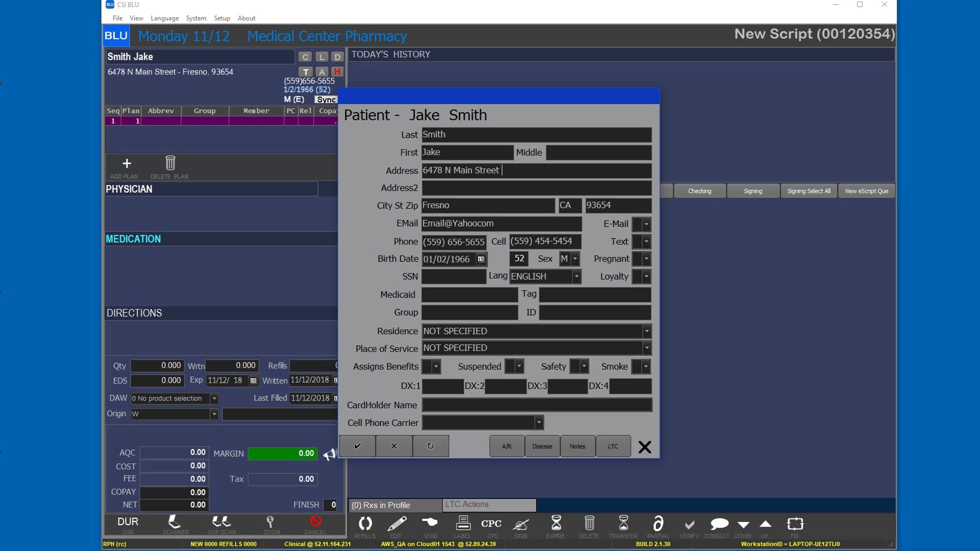The height and width of the screenshot is (551, 980).
Task: Open the Consult speech bubble icon
Action: pos(719,524)
